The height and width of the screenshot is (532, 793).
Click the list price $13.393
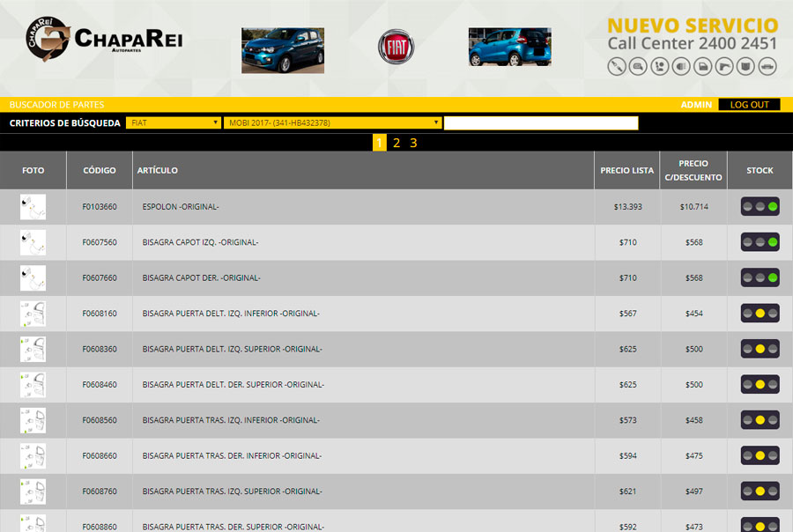(627, 207)
